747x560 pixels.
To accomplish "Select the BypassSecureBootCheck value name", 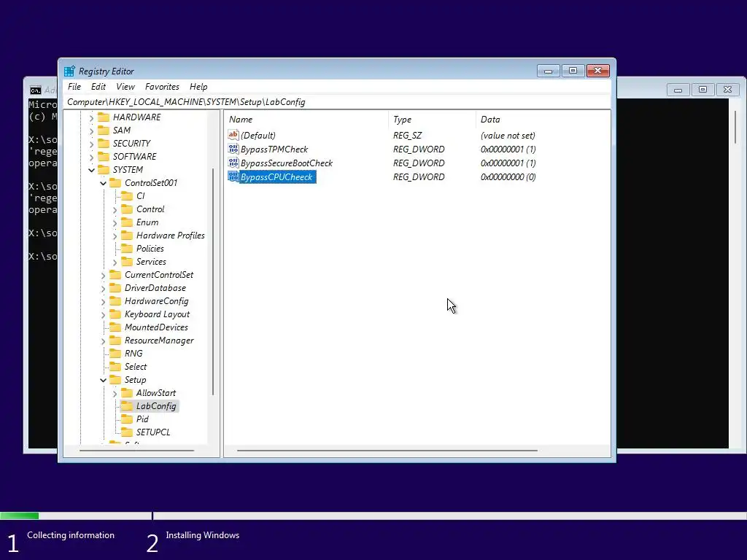I will tap(286, 163).
